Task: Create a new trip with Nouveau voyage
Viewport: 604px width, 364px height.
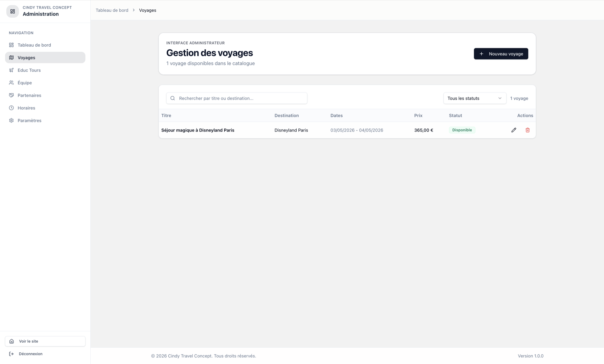Action: 501,54
